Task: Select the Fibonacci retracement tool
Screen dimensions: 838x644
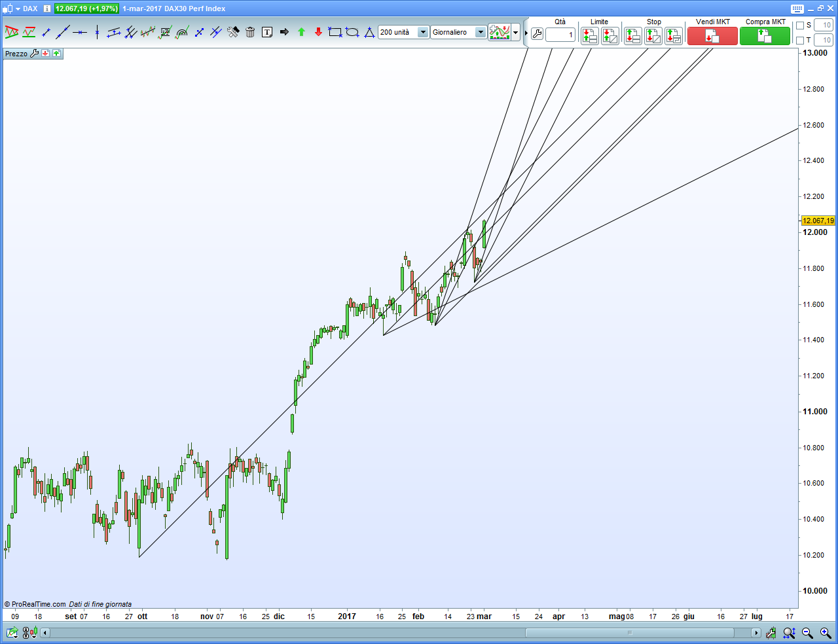Action: (x=165, y=32)
